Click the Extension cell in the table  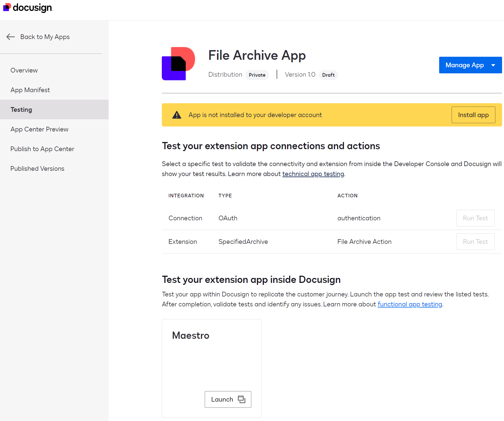click(x=183, y=242)
